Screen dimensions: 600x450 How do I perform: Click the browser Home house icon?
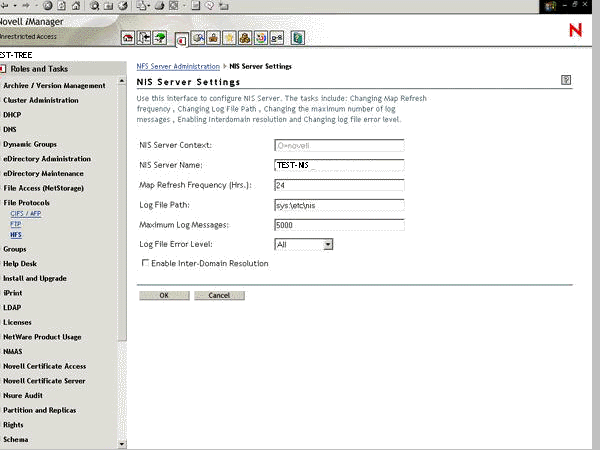coord(76,6)
